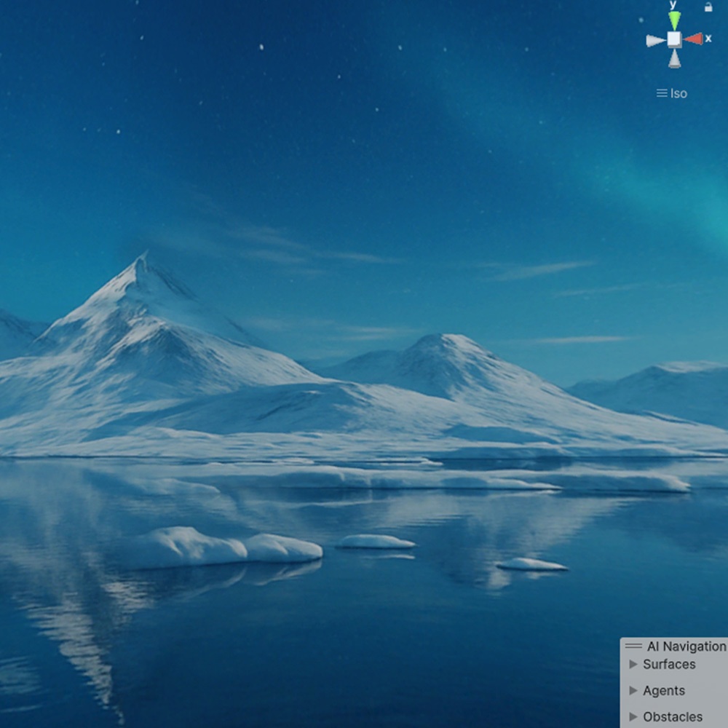Viewport: 728px width, 728px height.
Task: Toggle the scene gizmo rotation lock icon
Action: click(x=708, y=7)
